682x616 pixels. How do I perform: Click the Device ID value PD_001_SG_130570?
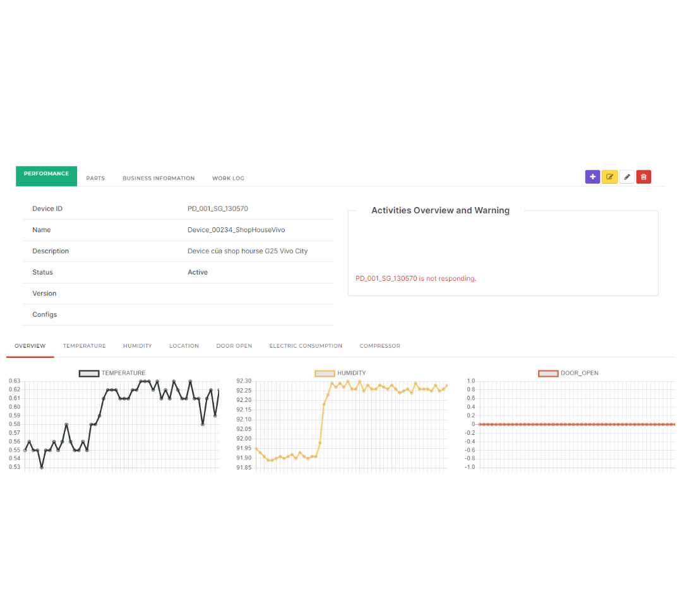point(213,209)
